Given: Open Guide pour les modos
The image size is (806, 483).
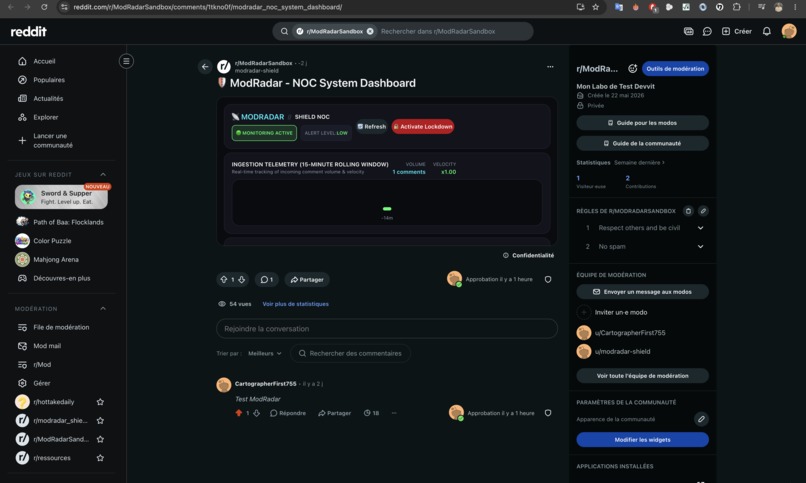Looking at the screenshot, I should coord(643,123).
